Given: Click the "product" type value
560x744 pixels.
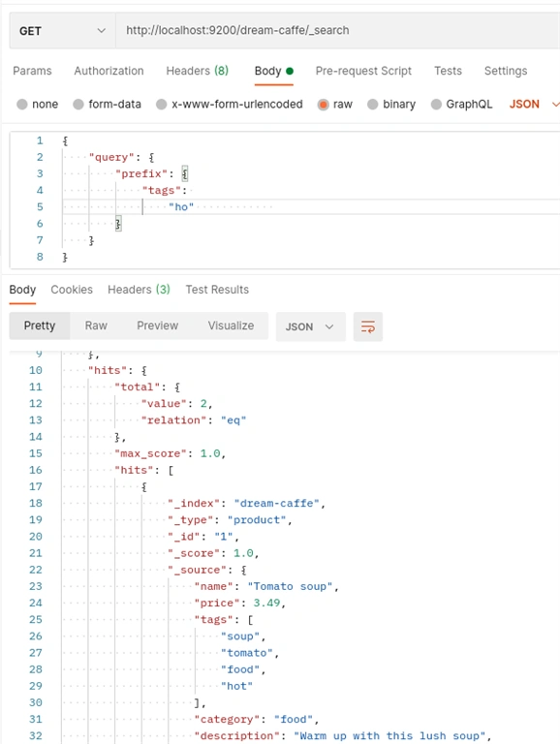Looking at the screenshot, I should point(257,520).
